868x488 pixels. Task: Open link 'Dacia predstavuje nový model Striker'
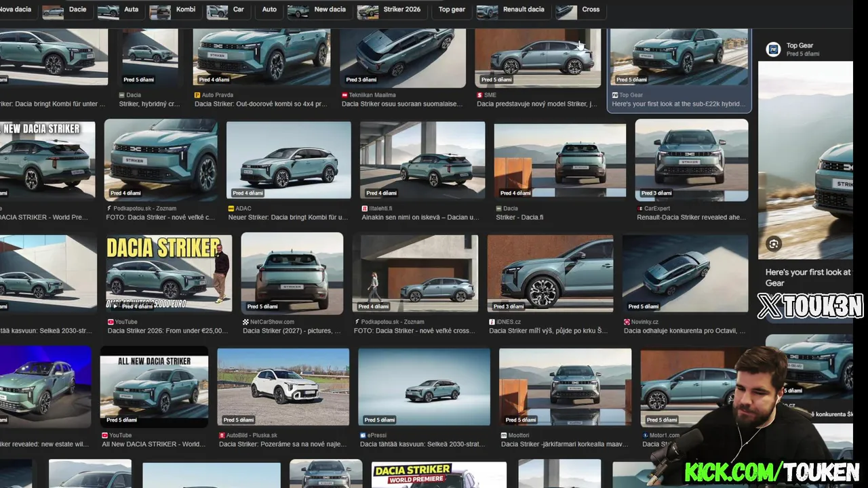[537, 104]
